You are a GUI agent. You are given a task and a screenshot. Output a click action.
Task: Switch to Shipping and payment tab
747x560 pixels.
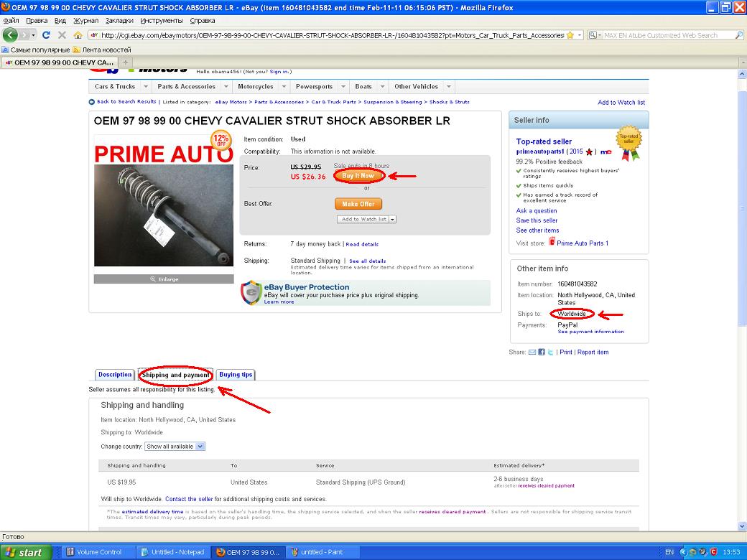175,375
